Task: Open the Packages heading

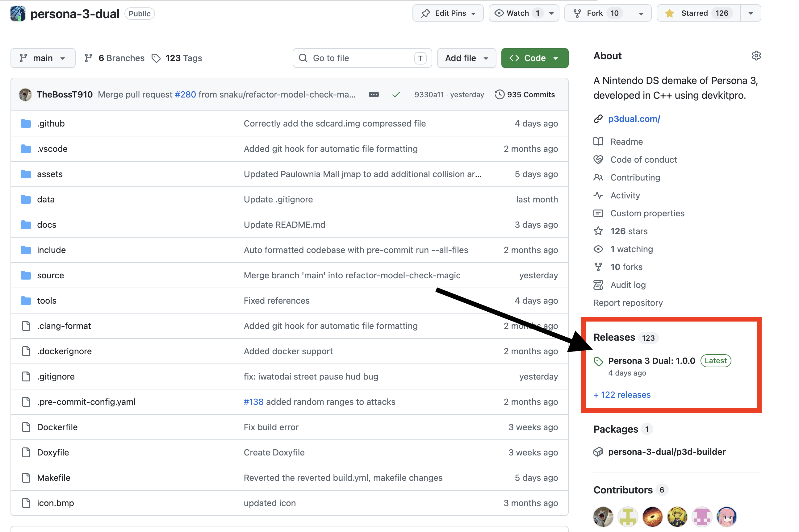Action: [616, 429]
